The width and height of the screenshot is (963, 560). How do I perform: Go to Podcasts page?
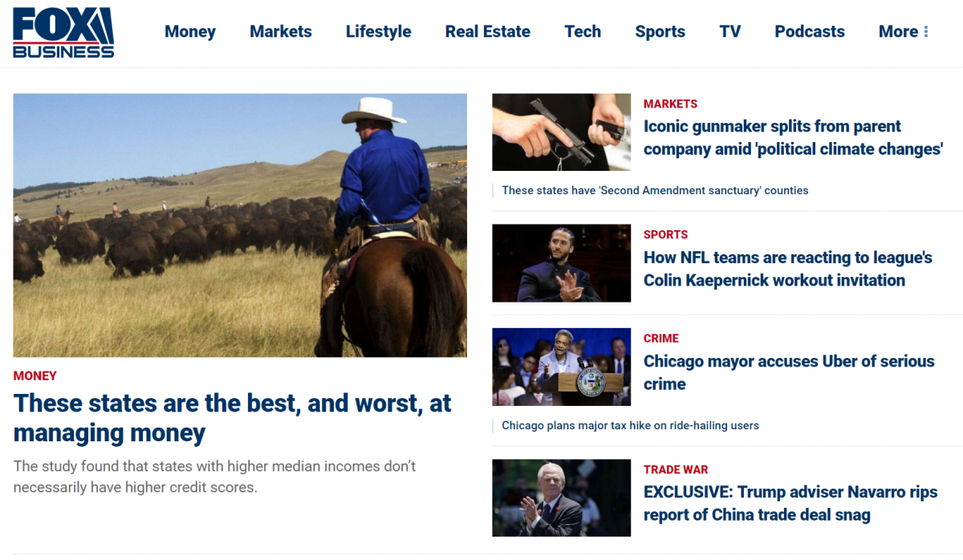(809, 32)
